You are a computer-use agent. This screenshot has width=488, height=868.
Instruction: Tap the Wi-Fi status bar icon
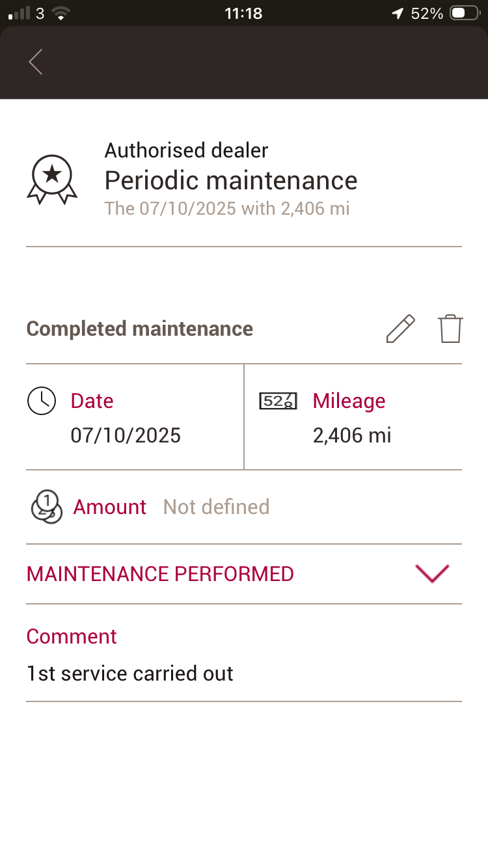(x=61, y=13)
